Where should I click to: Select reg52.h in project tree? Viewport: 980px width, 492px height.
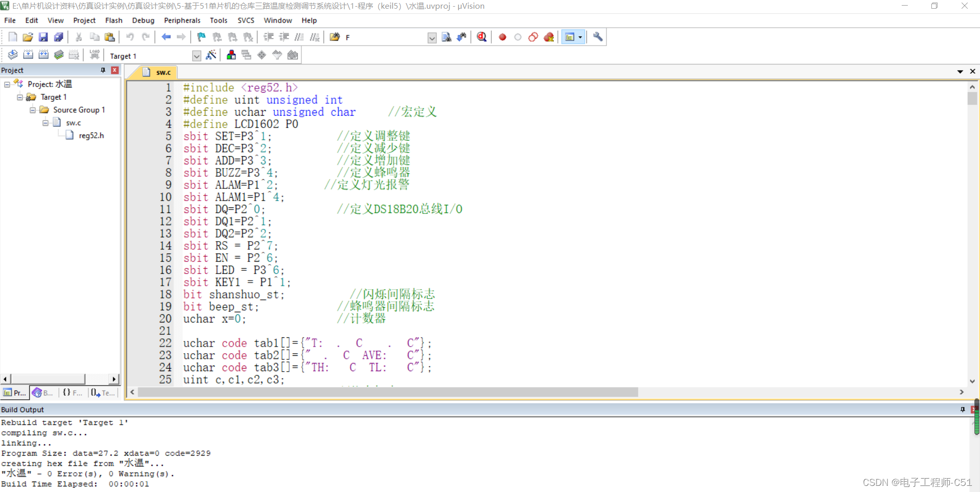pos(91,135)
